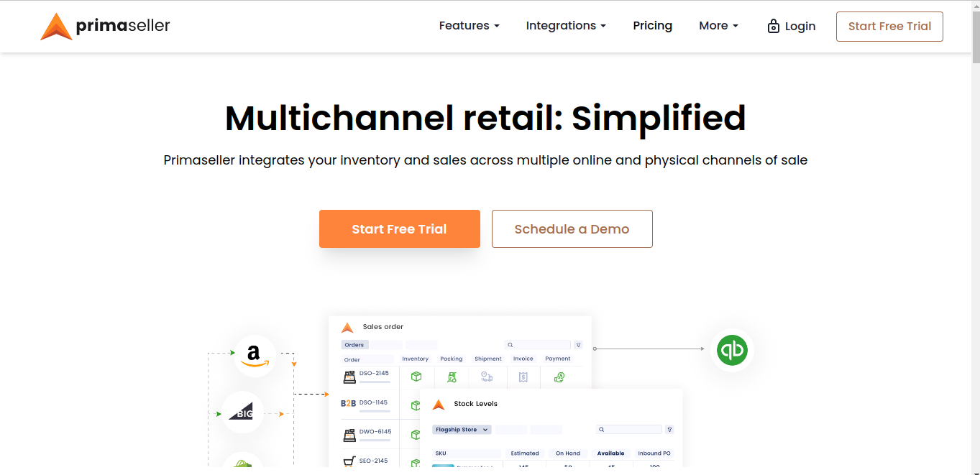Click the DSO-1145 order text
Viewport: 980px width, 475px height.
coord(373,403)
